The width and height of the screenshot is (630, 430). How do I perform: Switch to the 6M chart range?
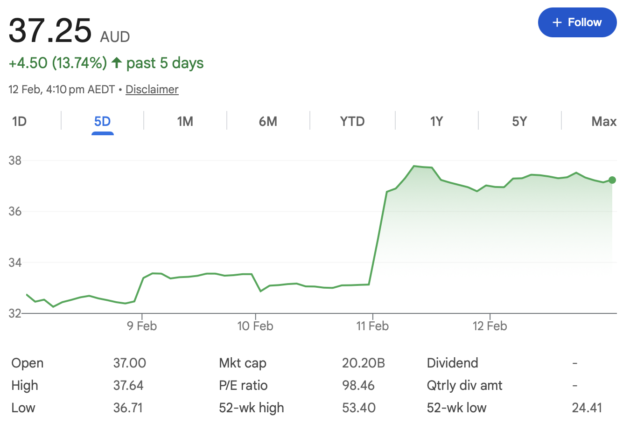click(268, 121)
